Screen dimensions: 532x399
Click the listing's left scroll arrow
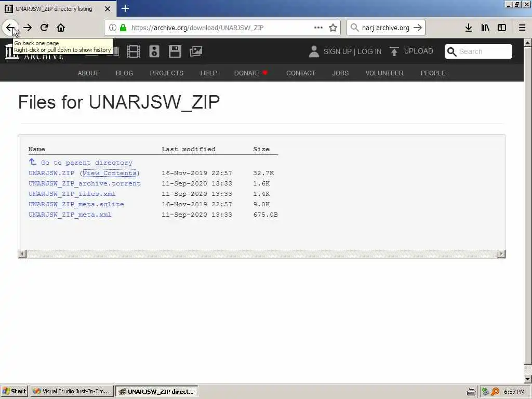pos(22,254)
